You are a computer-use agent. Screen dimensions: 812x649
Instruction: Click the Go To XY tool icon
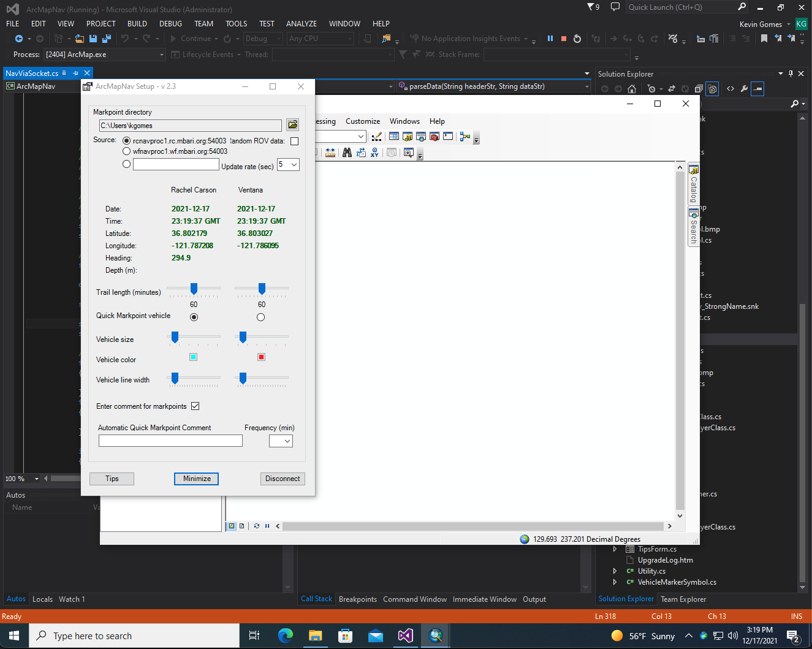point(374,153)
